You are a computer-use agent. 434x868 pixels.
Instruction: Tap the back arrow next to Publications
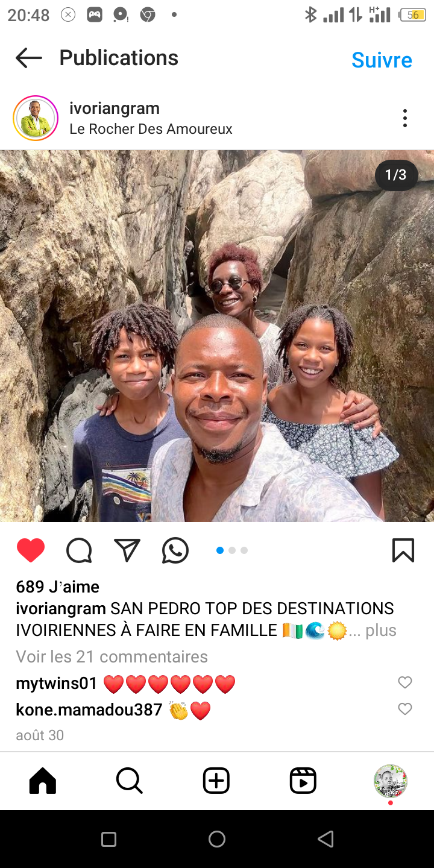28,58
